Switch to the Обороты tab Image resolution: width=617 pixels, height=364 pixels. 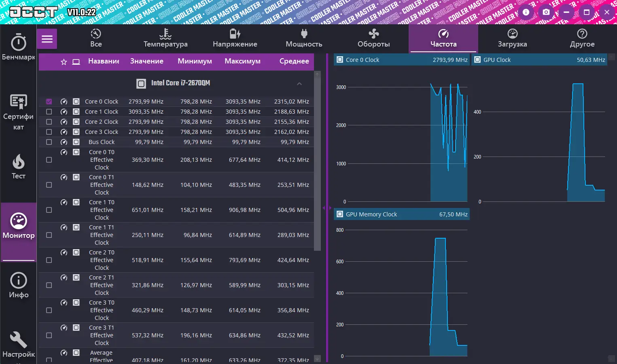click(374, 39)
